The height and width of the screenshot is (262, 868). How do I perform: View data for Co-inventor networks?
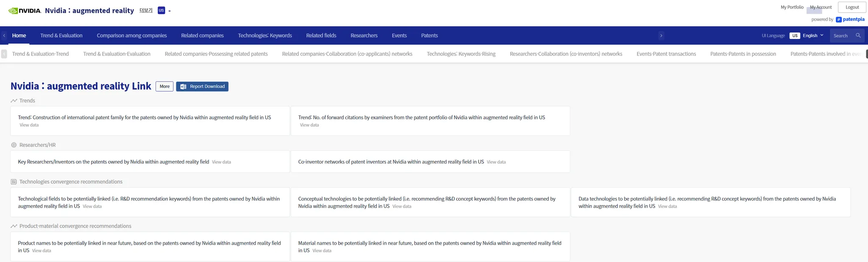496,162
